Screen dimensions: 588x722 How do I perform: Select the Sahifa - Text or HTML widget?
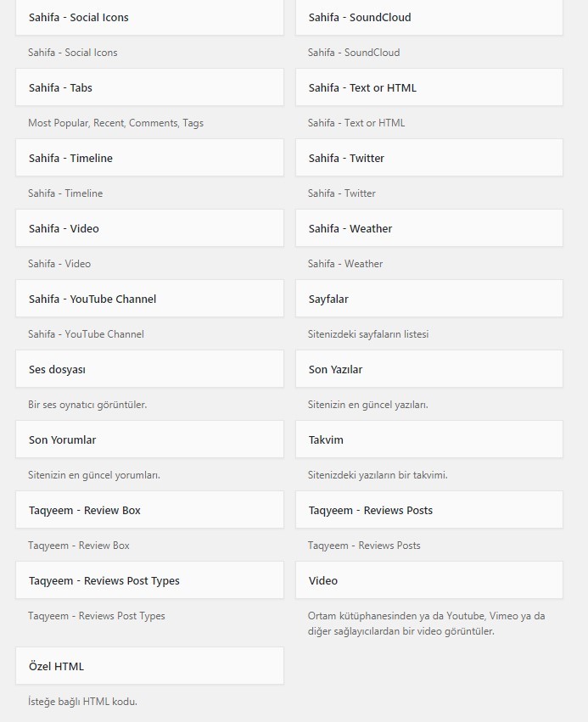429,87
